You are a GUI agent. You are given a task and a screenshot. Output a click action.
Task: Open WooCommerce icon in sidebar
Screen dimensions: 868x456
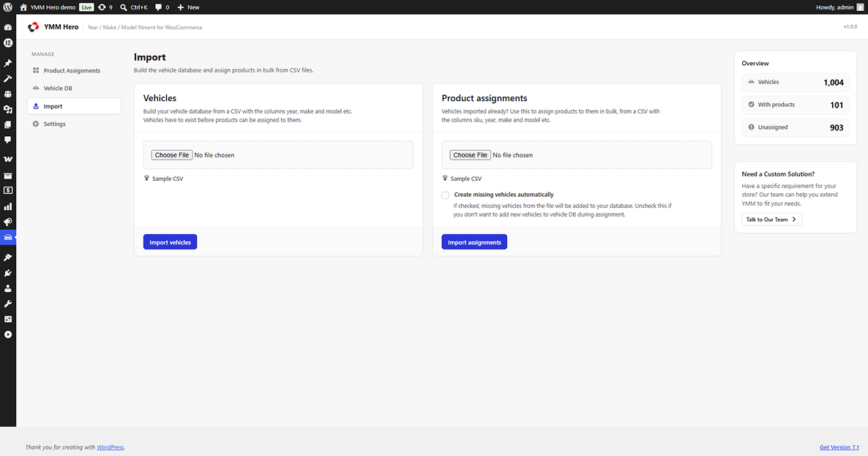pyautogui.click(x=8, y=159)
